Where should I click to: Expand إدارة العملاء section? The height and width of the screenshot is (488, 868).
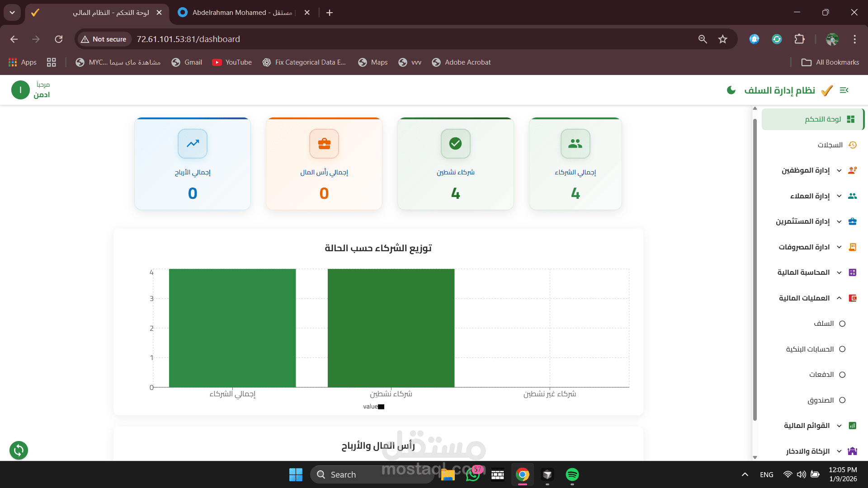pos(810,196)
